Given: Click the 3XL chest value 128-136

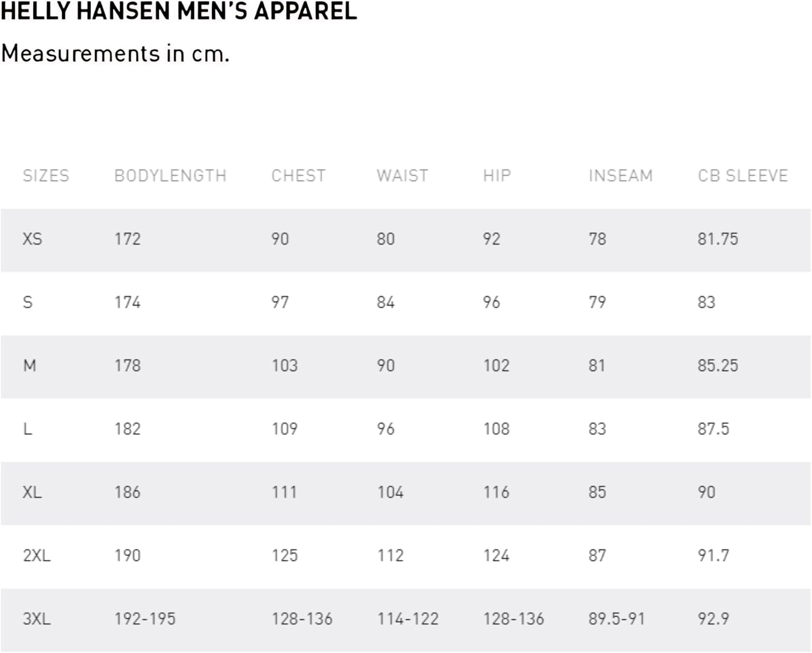Looking at the screenshot, I should [302, 619].
